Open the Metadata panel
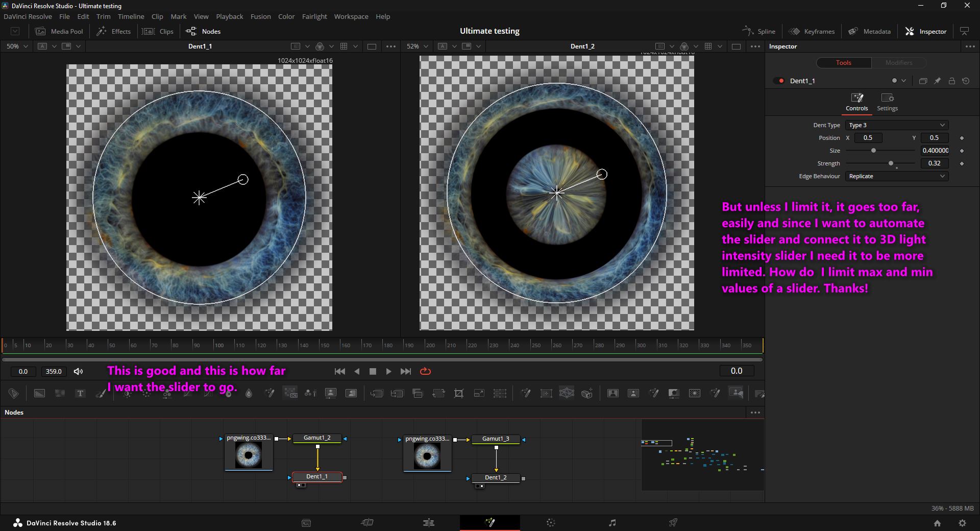Image resolution: width=980 pixels, height=531 pixels. pos(869,31)
